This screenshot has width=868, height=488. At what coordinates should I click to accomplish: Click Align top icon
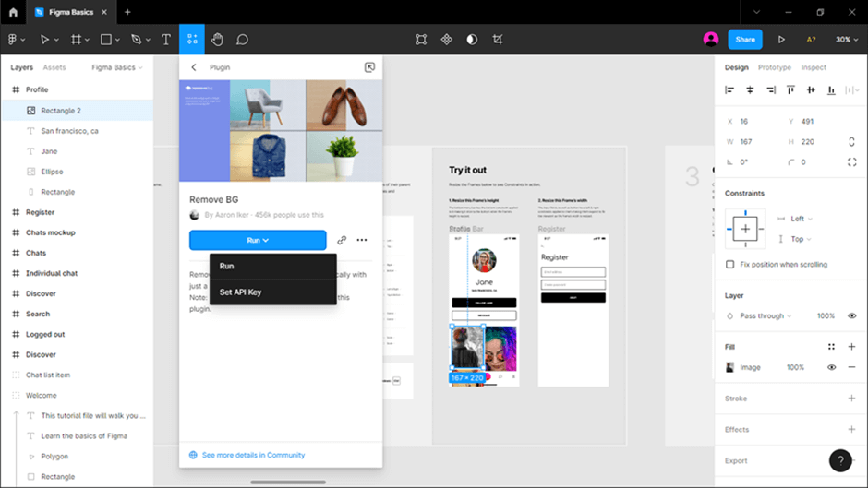click(x=790, y=90)
